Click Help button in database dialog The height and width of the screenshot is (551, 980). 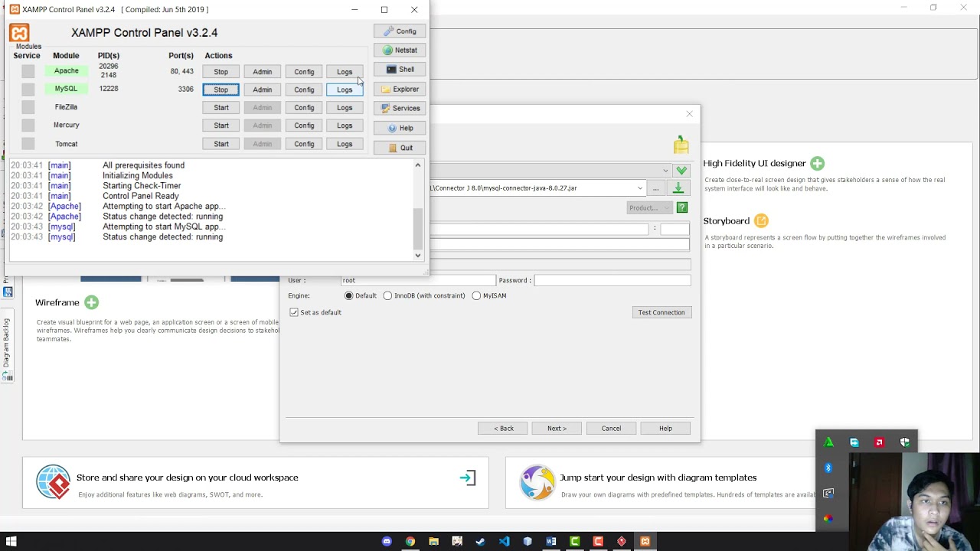[x=665, y=428]
